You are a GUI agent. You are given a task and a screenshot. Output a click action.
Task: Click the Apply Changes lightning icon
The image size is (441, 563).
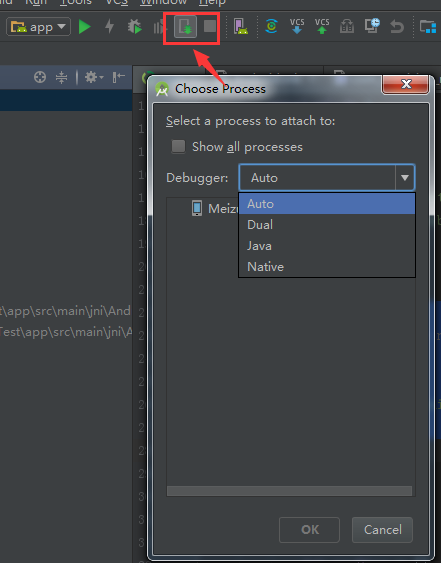coord(109,27)
